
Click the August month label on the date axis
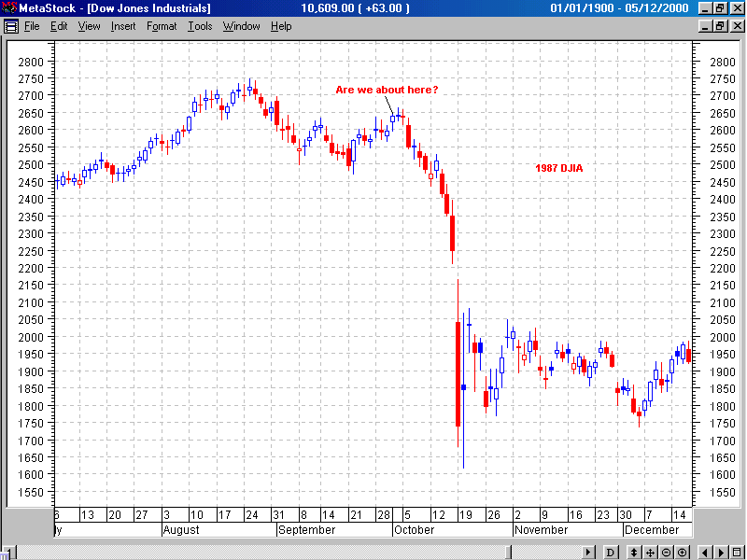coord(181,530)
